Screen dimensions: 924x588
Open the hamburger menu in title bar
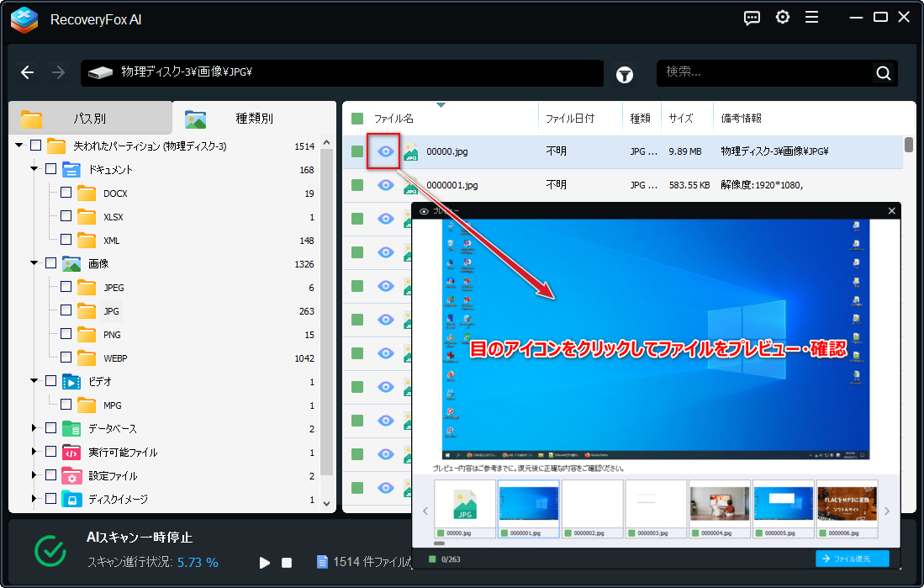[x=812, y=18]
